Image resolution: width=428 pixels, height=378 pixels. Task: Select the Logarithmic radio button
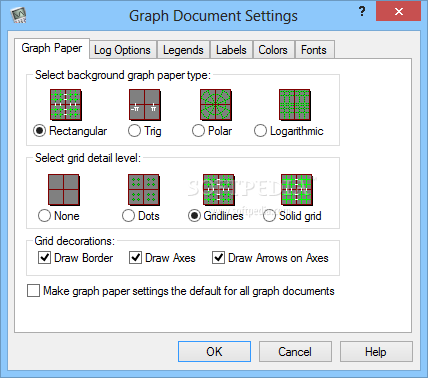point(260,131)
